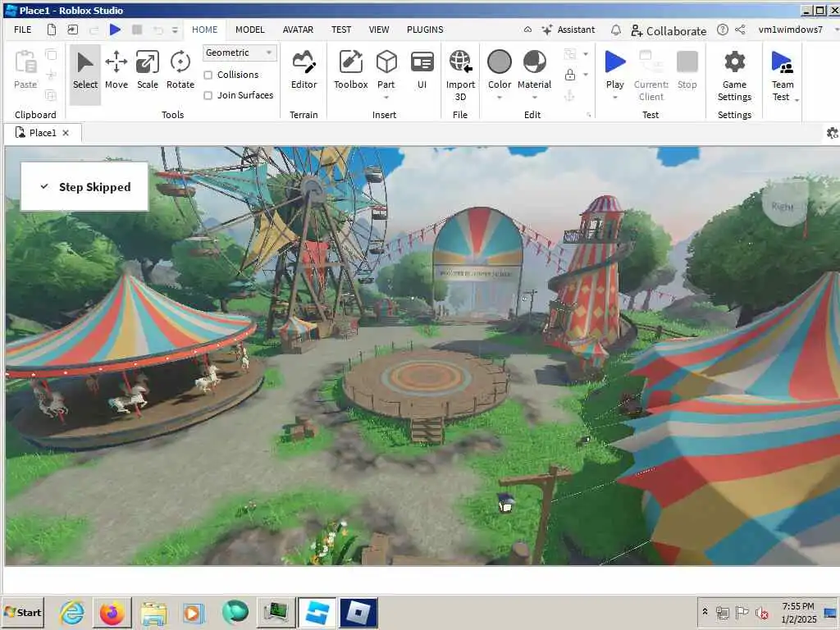Click the Material sphere icon
Viewport: 840px width, 630px height.
[x=534, y=62]
